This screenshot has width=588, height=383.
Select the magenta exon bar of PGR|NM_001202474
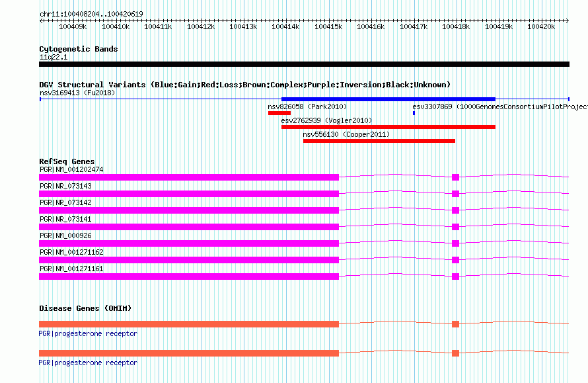189,177
